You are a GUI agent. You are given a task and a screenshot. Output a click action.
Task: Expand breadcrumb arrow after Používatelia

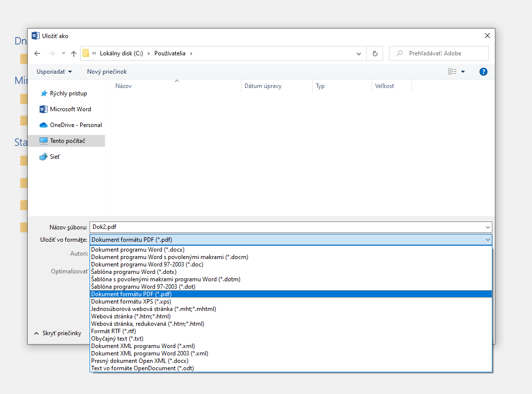point(192,53)
